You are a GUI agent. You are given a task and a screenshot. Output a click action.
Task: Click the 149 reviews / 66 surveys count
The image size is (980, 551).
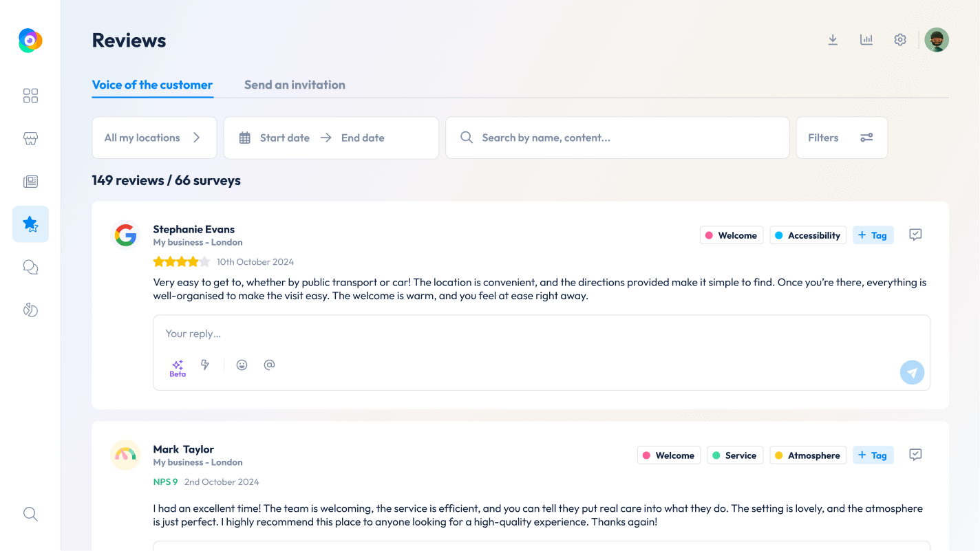click(167, 180)
